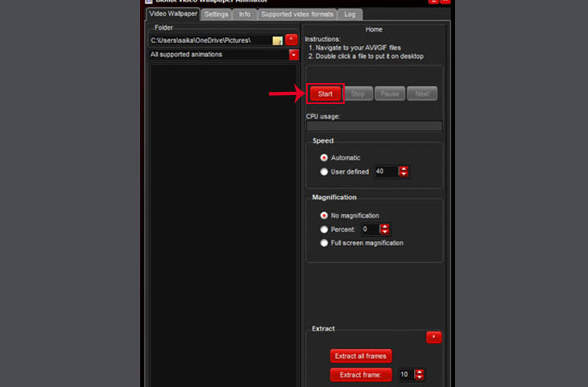The height and width of the screenshot is (387, 588).
Task: Click the Start button
Action: pyautogui.click(x=325, y=94)
